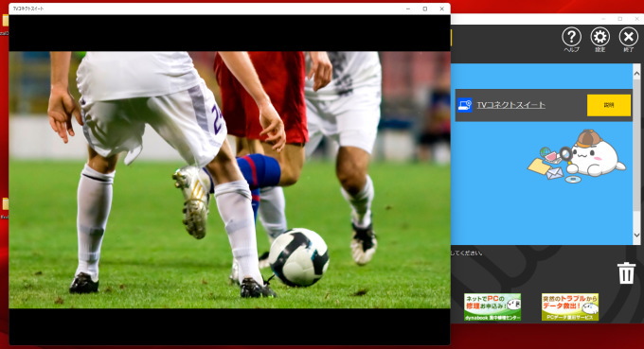
Task: Close the TVコネクトスイート video window
Action: [442, 9]
